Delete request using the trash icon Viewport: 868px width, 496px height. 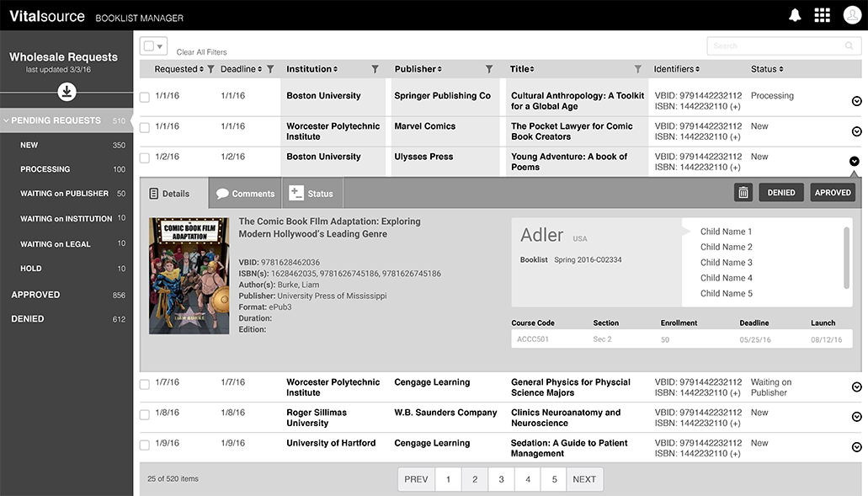click(743, 193)
